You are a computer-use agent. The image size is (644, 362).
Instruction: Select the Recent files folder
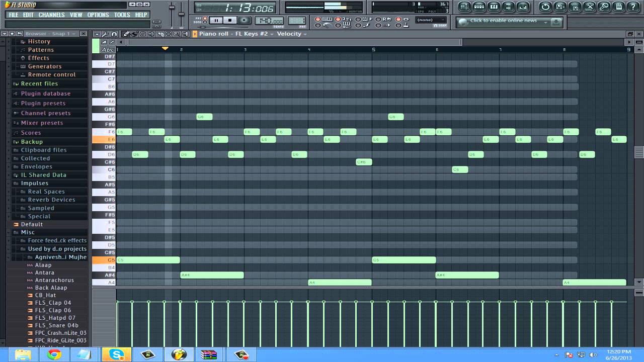[39, 83]
